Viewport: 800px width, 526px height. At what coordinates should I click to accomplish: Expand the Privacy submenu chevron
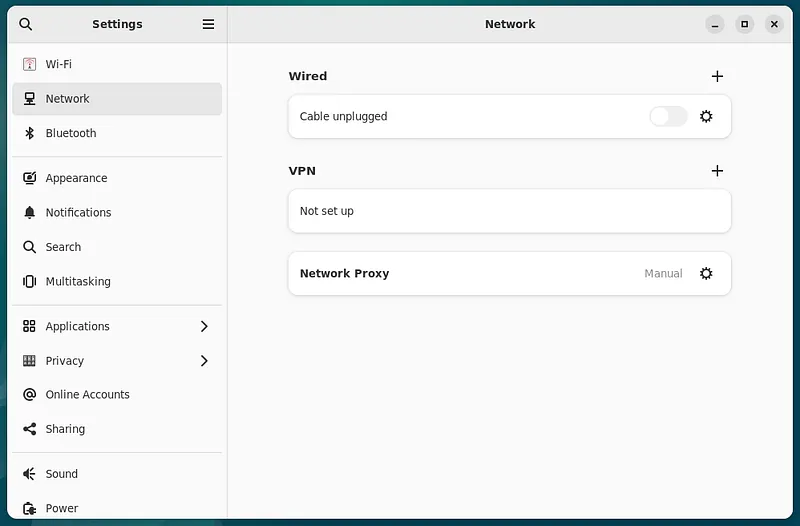(x=204, y=360)
